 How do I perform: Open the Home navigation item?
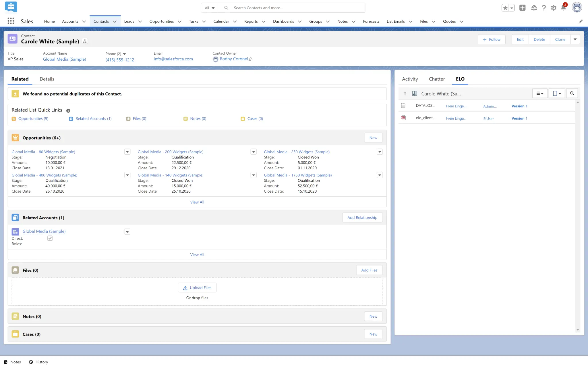point(49,21)
